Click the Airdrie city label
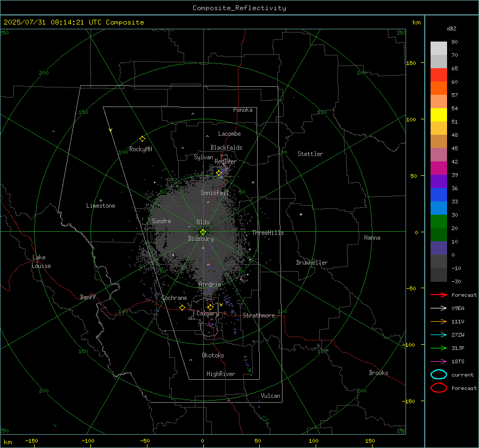Viewport: 479px width, 448px height. [210, 284]
